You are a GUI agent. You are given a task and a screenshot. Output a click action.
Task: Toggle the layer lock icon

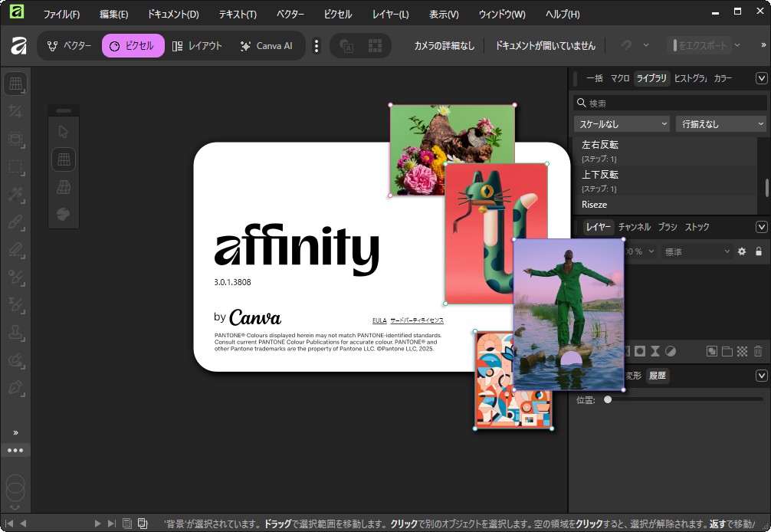[758, 251]
